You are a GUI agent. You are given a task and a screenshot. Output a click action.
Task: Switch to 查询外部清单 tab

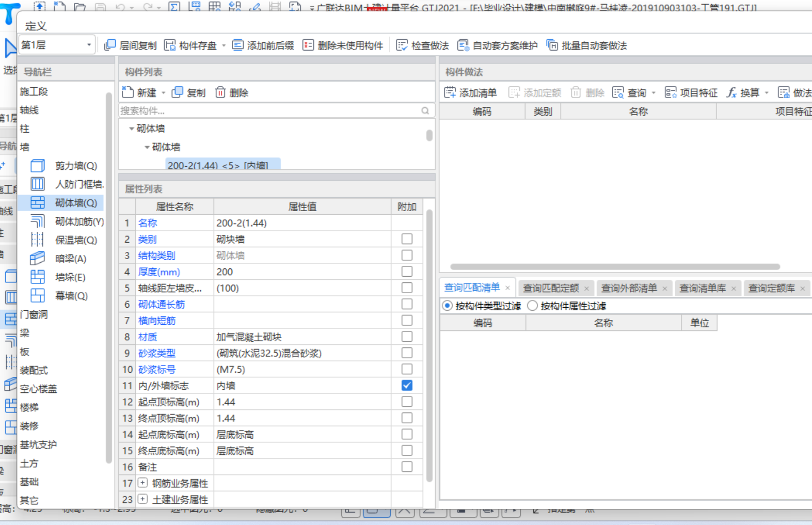[629, 288]
